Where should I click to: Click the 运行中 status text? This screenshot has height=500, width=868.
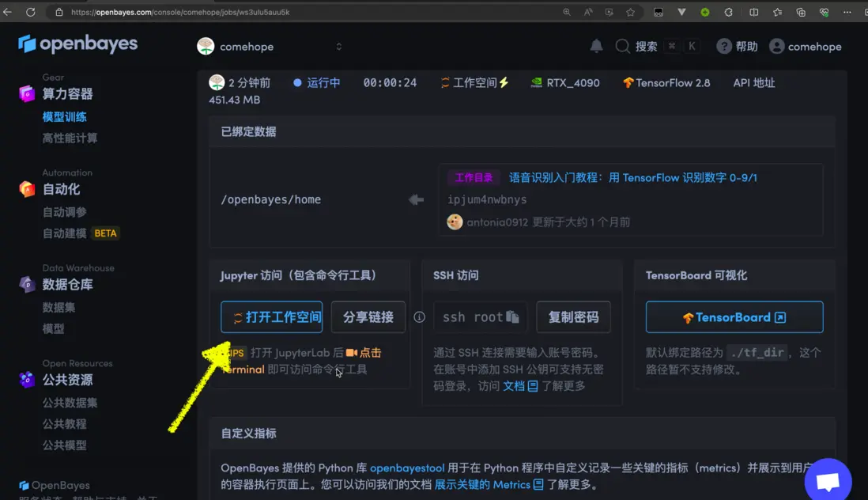(324, 82)
